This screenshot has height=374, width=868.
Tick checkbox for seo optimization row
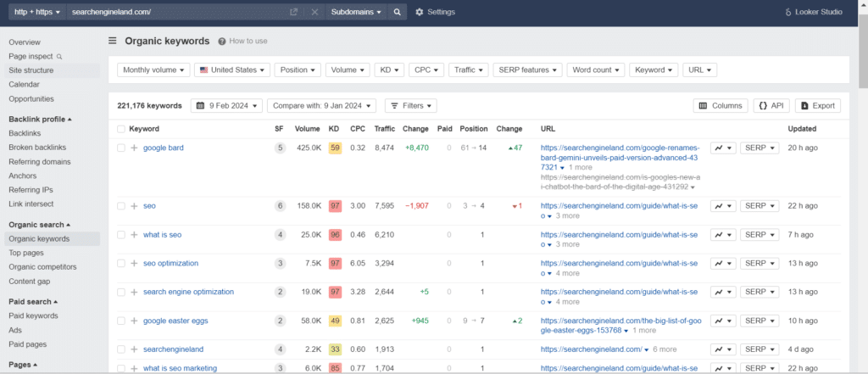(x=121, y=263)
